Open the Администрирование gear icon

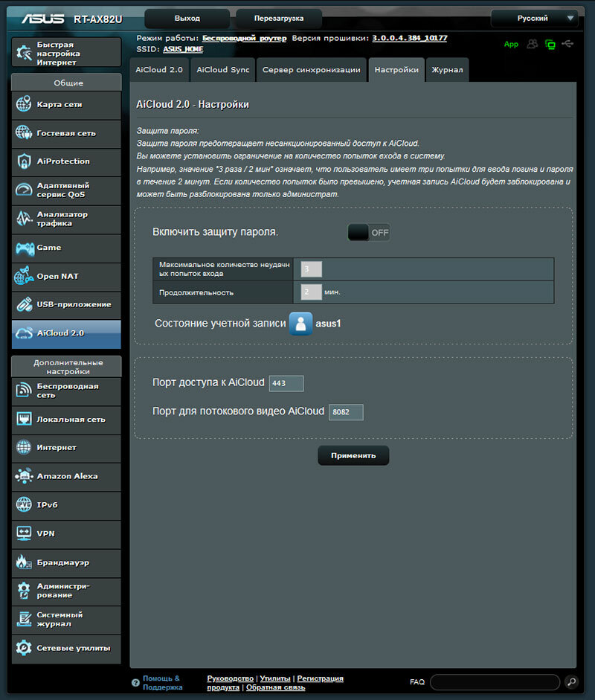click(x=24, y=590)
